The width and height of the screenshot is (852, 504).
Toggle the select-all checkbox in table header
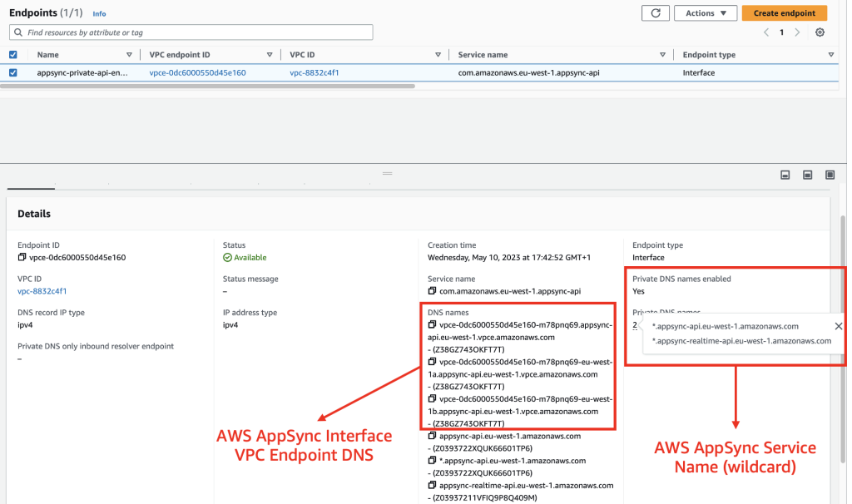click(x=12, y=54)
